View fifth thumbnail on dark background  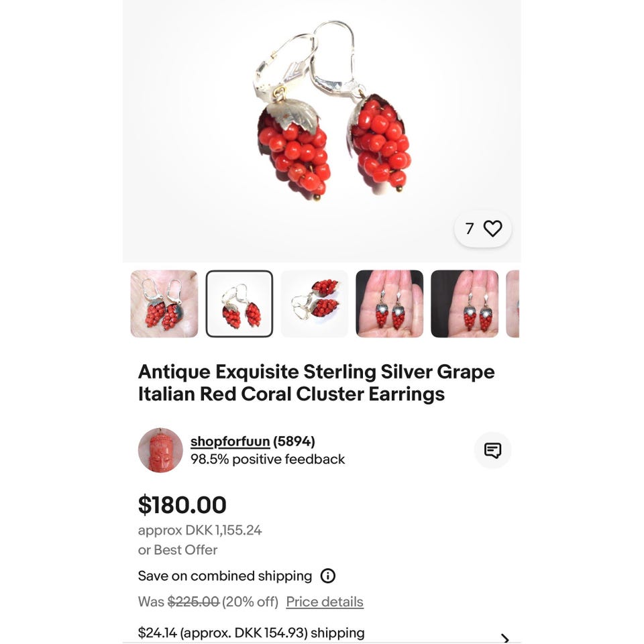coord(464,303)
